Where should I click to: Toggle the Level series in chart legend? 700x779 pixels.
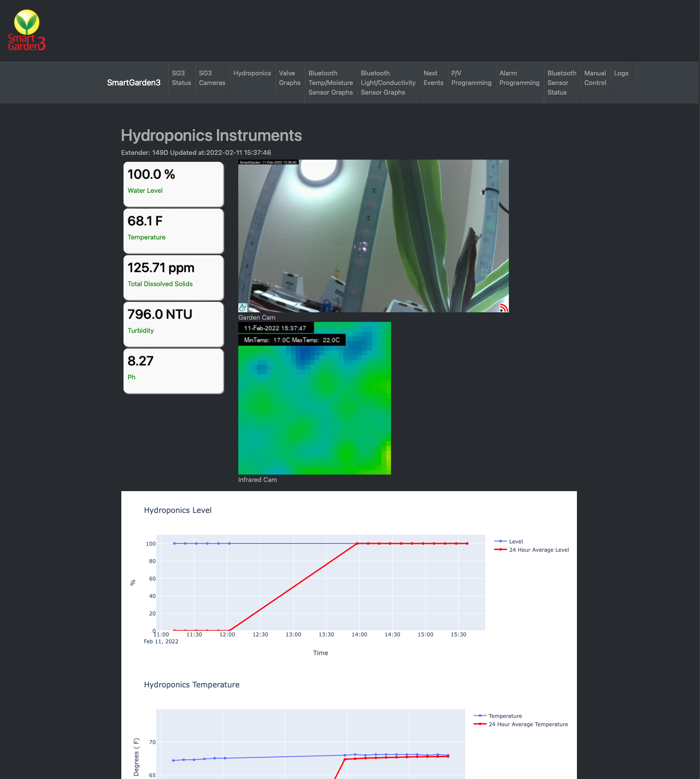515,541
